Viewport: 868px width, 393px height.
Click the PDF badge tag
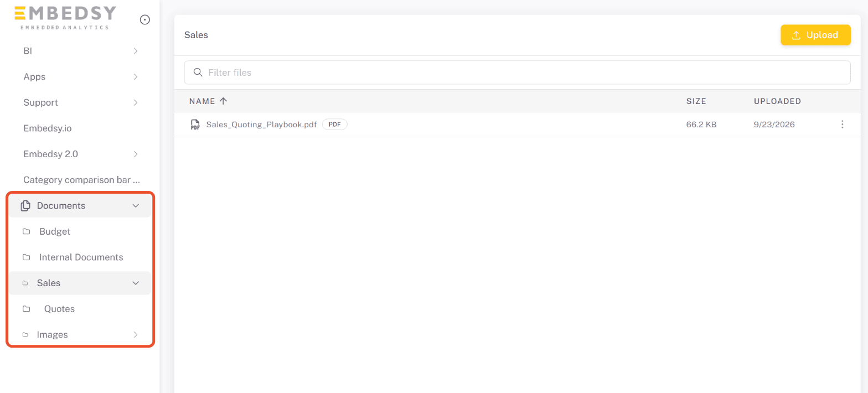335,125
